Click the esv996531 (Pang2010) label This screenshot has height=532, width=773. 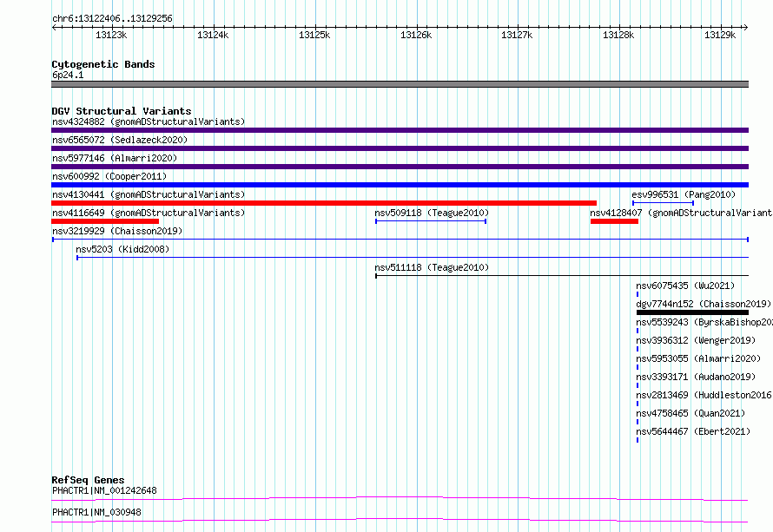coord(684,194)
